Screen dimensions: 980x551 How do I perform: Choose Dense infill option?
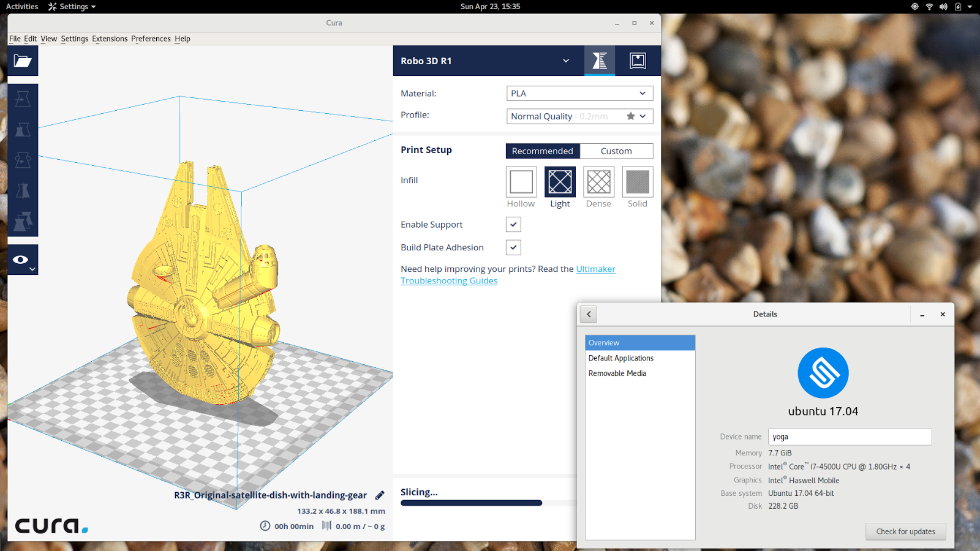coord(598,182)
